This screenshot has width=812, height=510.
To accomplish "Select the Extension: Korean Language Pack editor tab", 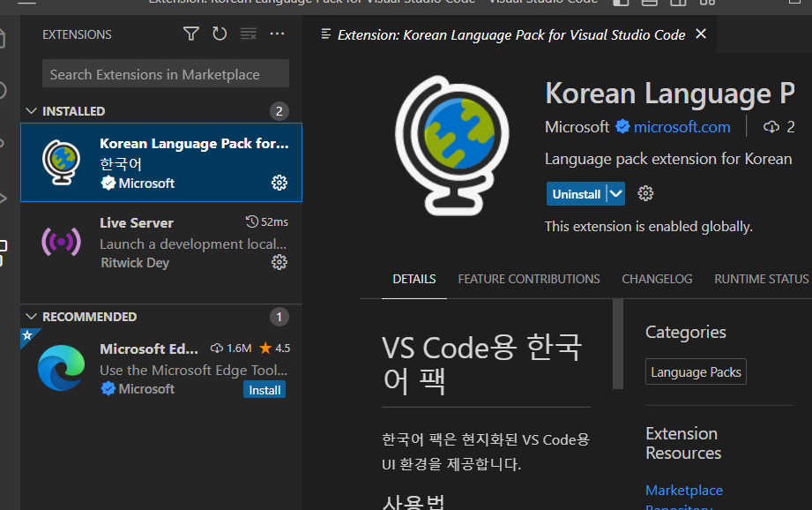I will pos(510,34).
